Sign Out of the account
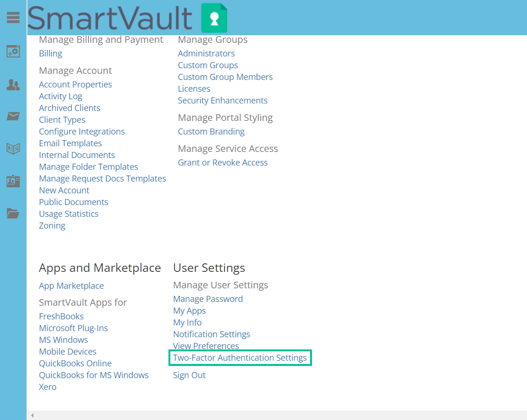Viewport: 527px width, 420px height. [x=189, y=375]
